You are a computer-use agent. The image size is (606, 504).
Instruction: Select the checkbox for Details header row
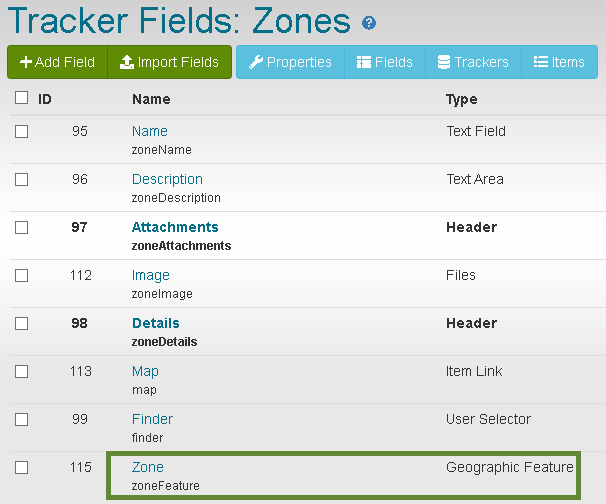point(21,324)
